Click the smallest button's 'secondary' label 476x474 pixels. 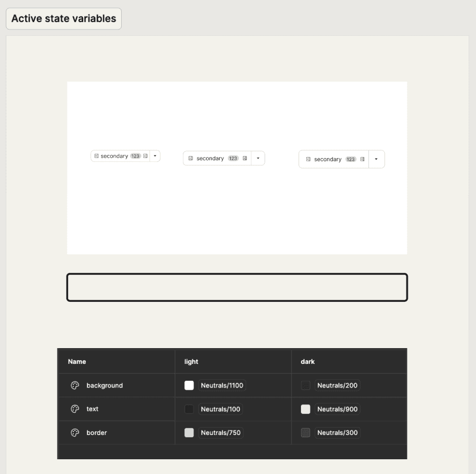114,156
